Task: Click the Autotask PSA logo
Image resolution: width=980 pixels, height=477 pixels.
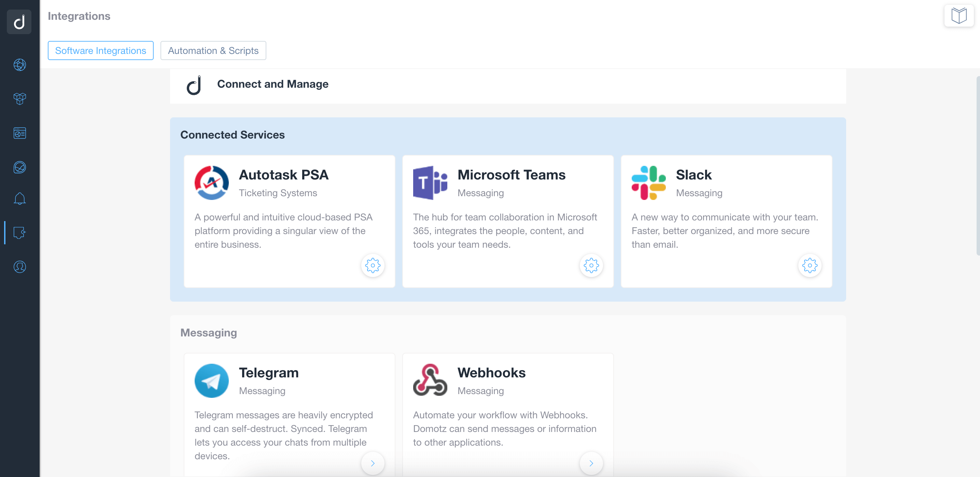Action: [x=211, y=183]
